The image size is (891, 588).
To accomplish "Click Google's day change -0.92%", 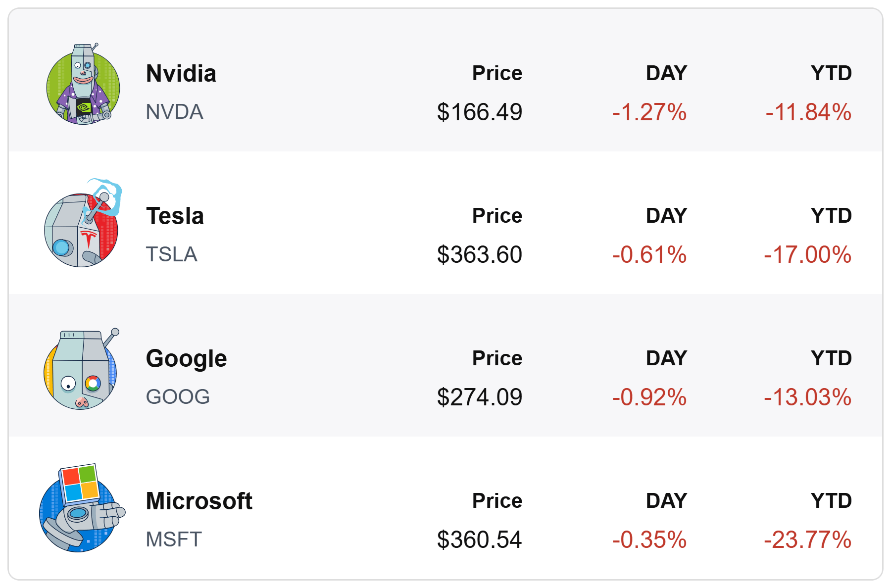I will [649, 397].
